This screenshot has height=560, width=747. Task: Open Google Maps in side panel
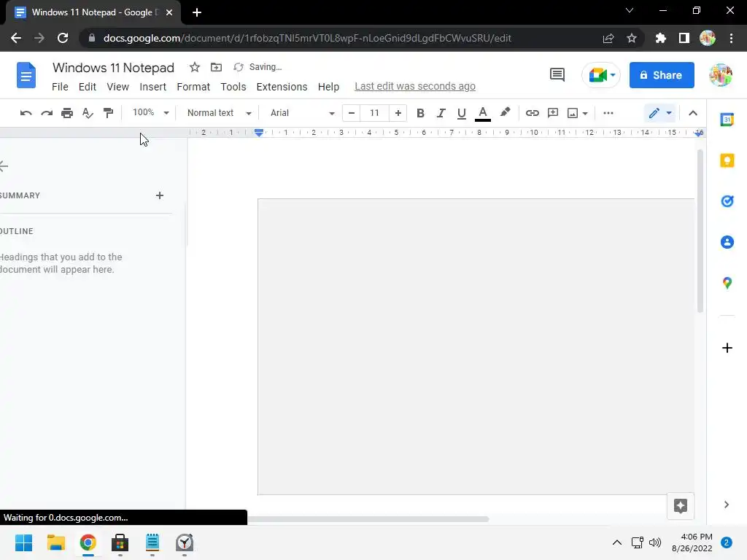pos(727,283)
